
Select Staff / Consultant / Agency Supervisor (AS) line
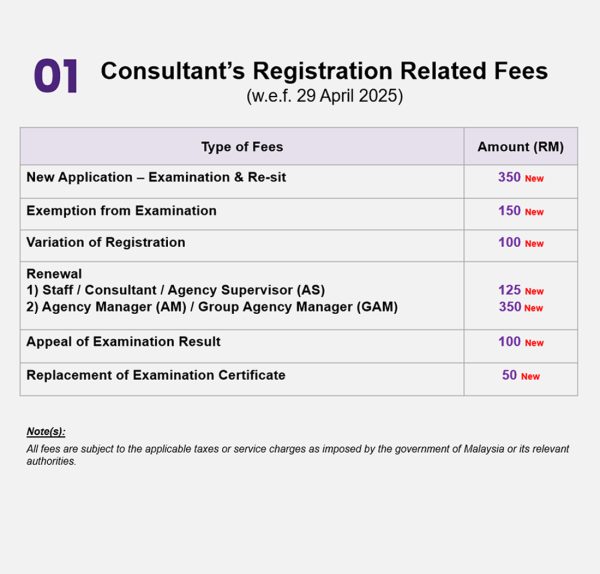176,290
